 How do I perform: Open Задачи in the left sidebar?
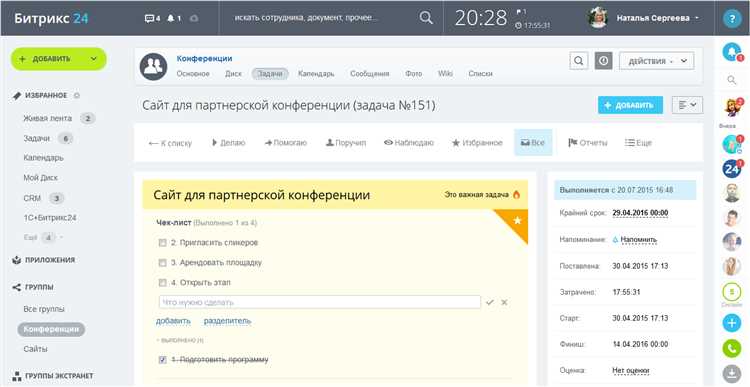click(36, 138)
